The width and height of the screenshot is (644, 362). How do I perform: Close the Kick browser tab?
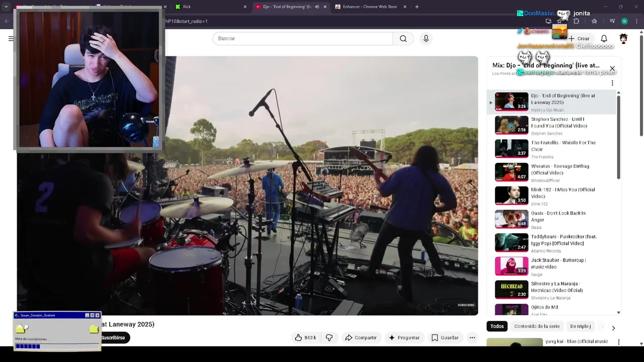tap(245, 7)
